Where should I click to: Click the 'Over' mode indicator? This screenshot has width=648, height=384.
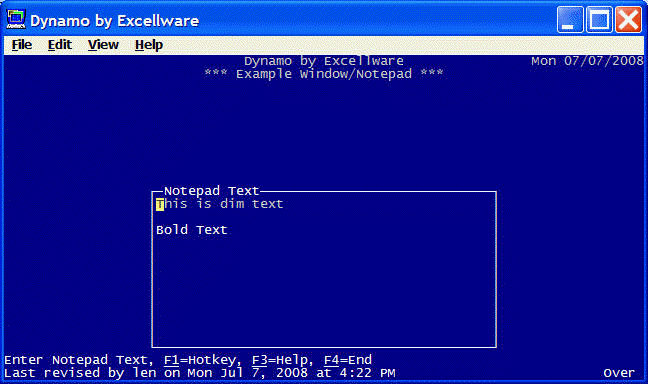tap(619, 373)
